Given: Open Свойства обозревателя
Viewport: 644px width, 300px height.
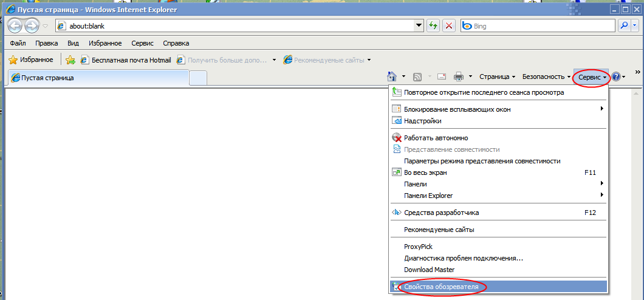Looking at the screenshot, I should (x=498, y=287).
